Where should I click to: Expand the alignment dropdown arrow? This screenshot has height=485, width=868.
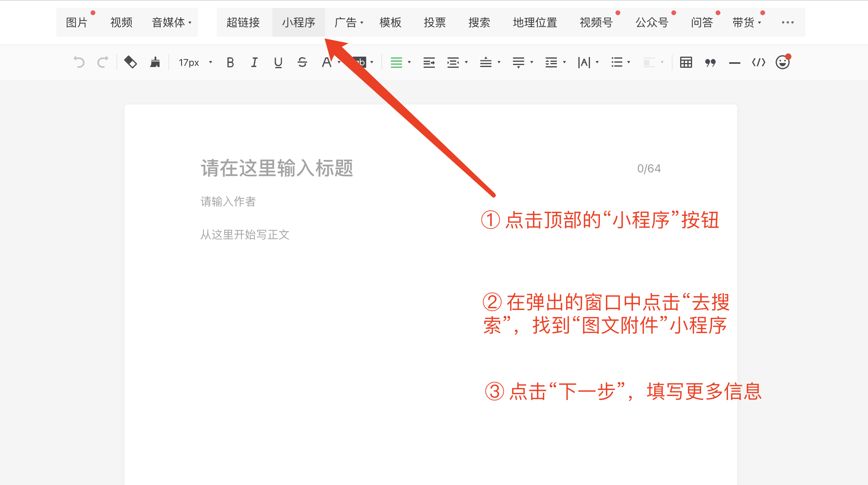[409, 62]
